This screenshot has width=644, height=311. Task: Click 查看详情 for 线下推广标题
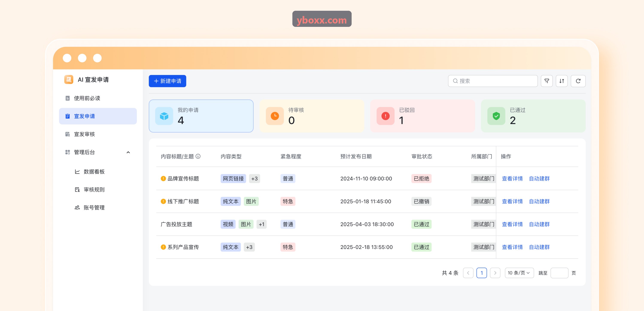click(512, 201)
